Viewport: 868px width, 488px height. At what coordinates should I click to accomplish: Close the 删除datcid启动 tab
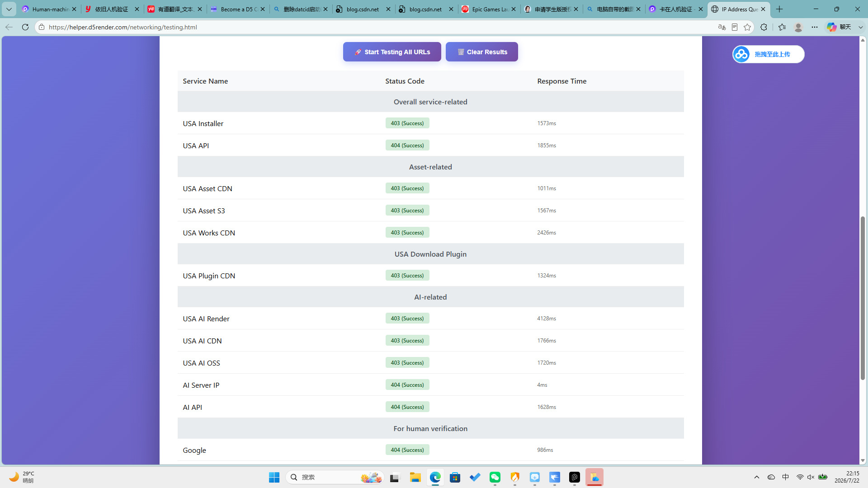pos(325,9)
